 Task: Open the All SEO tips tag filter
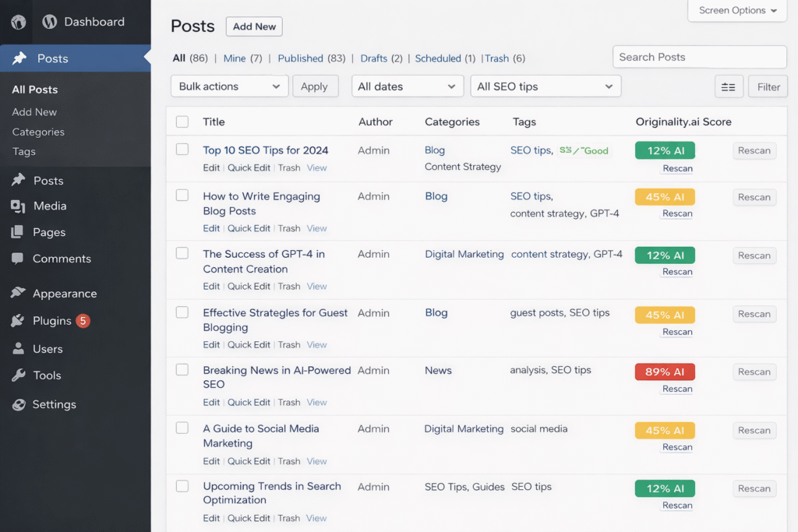coord(546,86)
